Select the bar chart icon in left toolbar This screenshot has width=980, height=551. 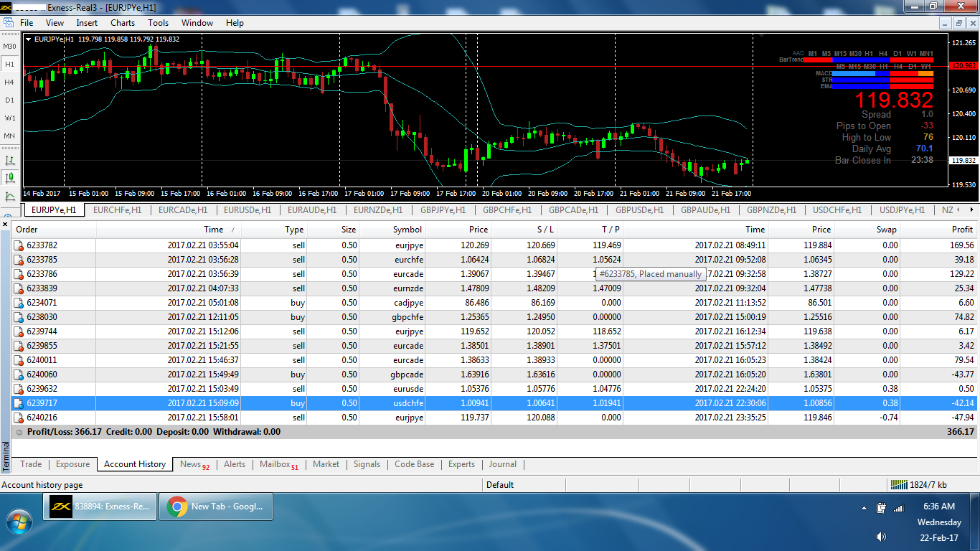pos(9,160)
